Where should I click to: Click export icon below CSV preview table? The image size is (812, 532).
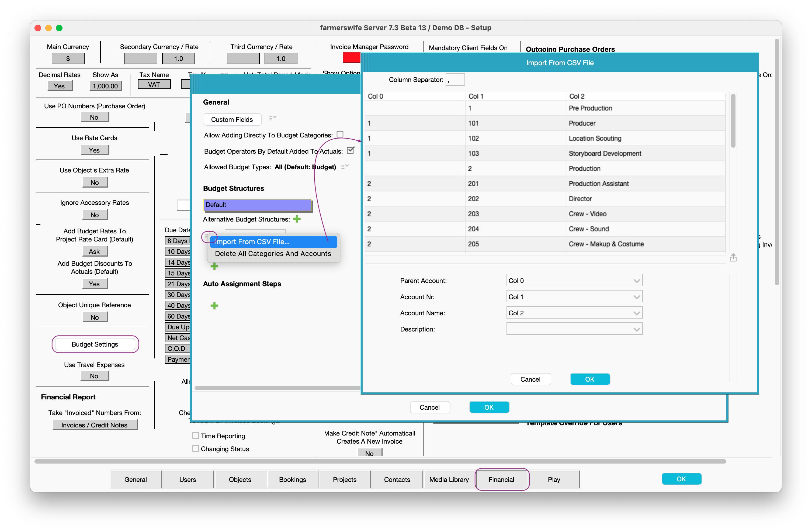(733, 258)
